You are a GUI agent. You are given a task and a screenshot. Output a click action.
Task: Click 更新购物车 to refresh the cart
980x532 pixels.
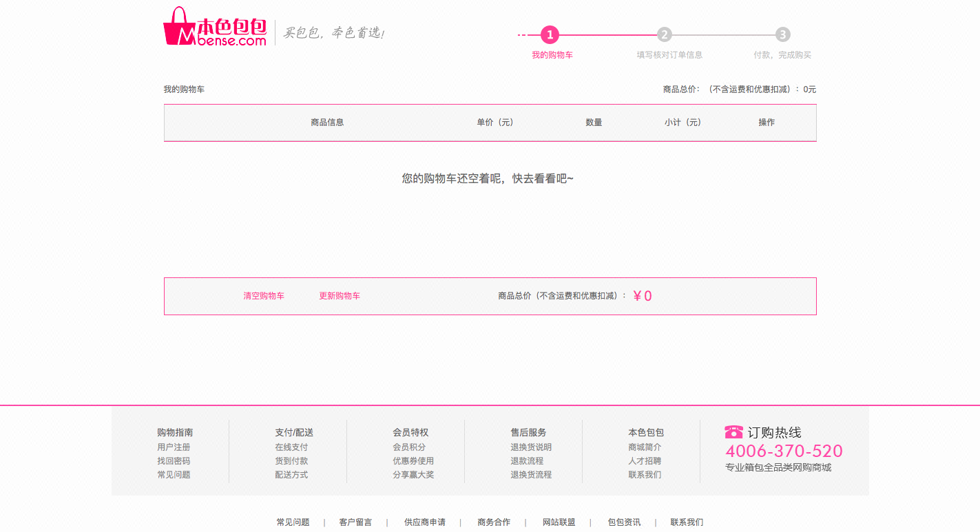pyautogui.click(x=340, y=295)
